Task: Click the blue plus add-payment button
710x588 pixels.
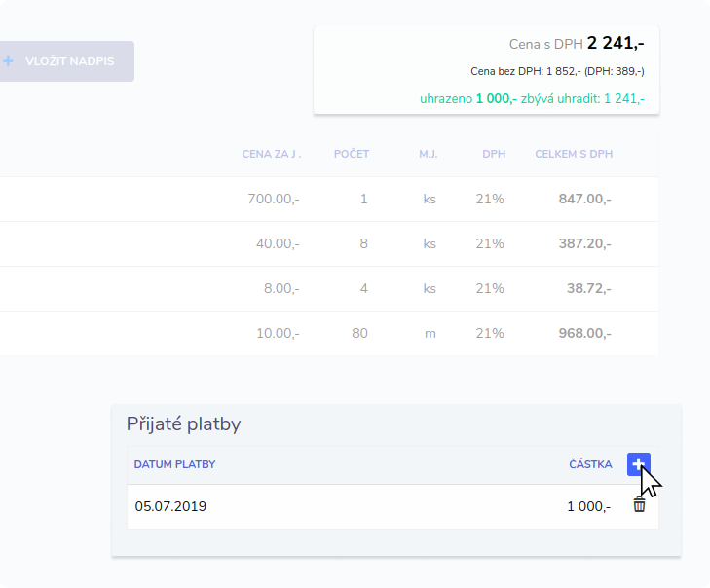Action: pyautogui.click(x=639, y=464)
